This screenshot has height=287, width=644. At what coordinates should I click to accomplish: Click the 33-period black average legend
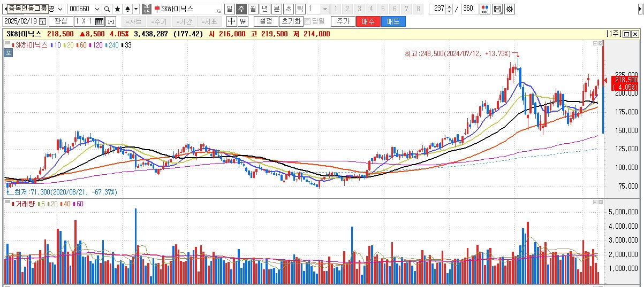pos(127,45)
